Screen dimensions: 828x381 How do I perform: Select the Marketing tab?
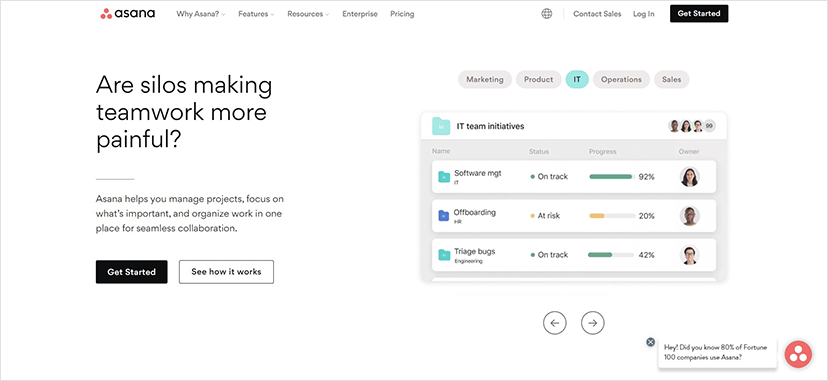(x=485, y=80)
